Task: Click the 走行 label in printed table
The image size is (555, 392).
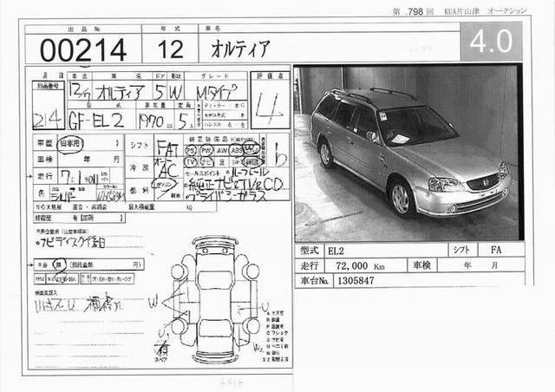Action: point(310,265)
